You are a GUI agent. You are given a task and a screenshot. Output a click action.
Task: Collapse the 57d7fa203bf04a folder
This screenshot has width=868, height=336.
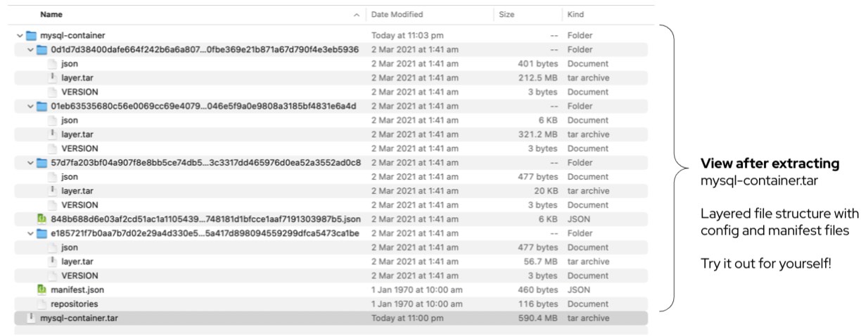pos(30,163)
